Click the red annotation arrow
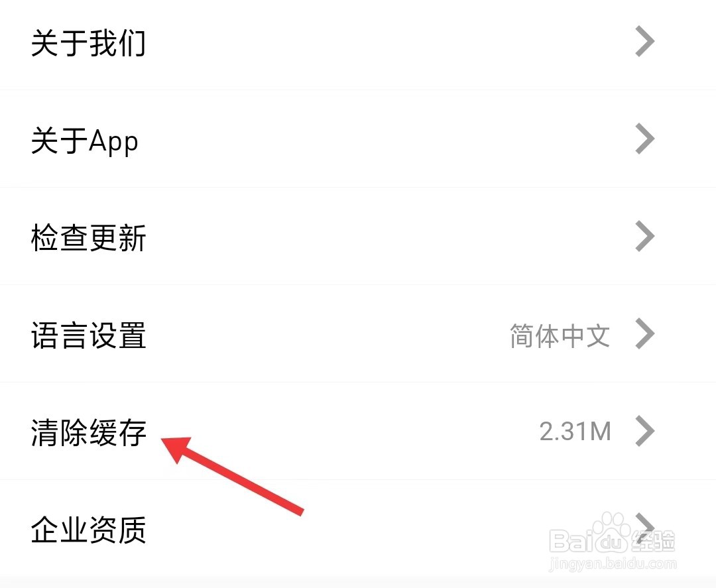 tap(233, 476)
